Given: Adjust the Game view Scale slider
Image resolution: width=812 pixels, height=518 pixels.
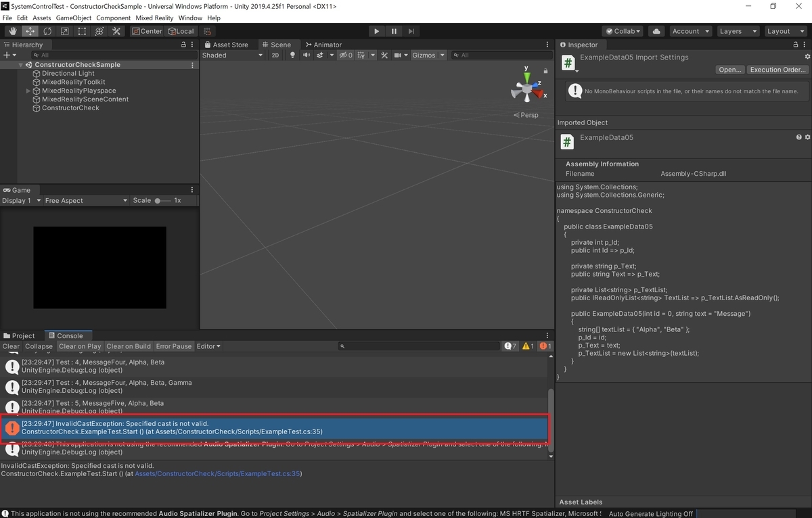Looking at the screenshot, I should pyautogui.click(x=162, y=201).
